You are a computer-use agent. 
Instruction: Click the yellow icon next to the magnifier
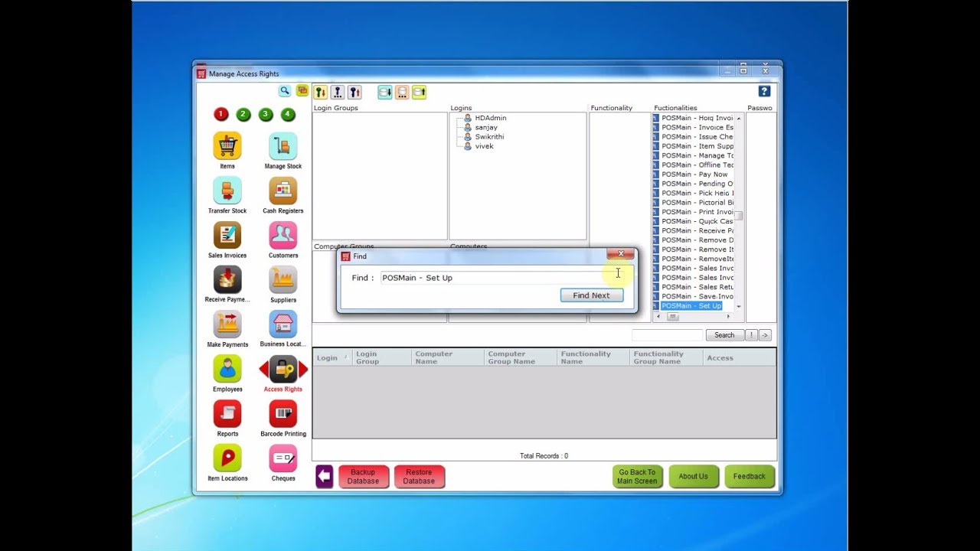coord(302,90)
